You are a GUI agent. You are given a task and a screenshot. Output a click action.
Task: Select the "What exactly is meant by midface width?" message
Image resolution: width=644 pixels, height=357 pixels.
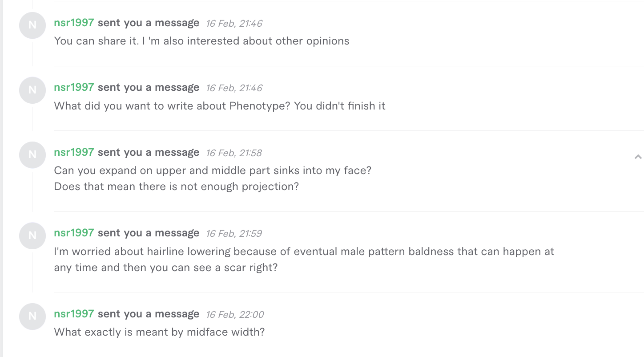point(159,332)
